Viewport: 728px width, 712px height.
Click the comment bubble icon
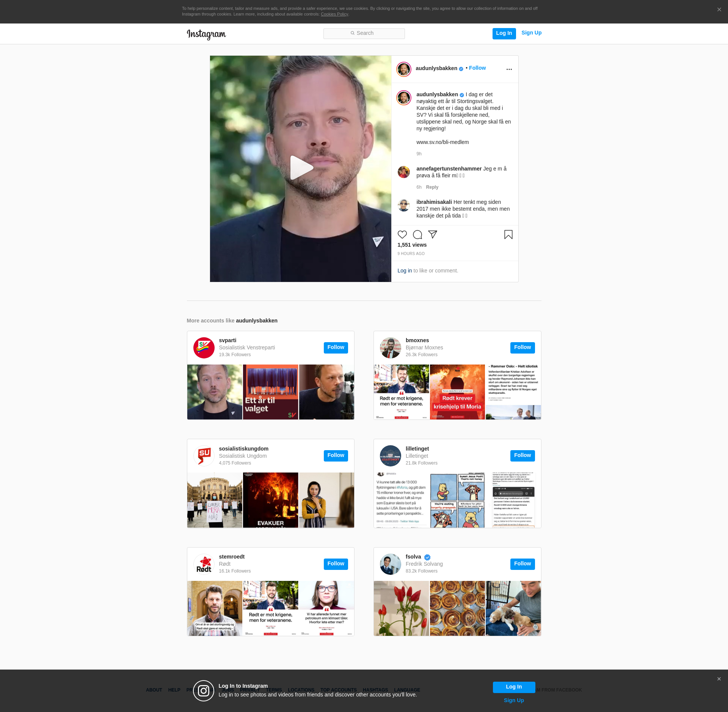pyautogui.click(x=417, y=235)
